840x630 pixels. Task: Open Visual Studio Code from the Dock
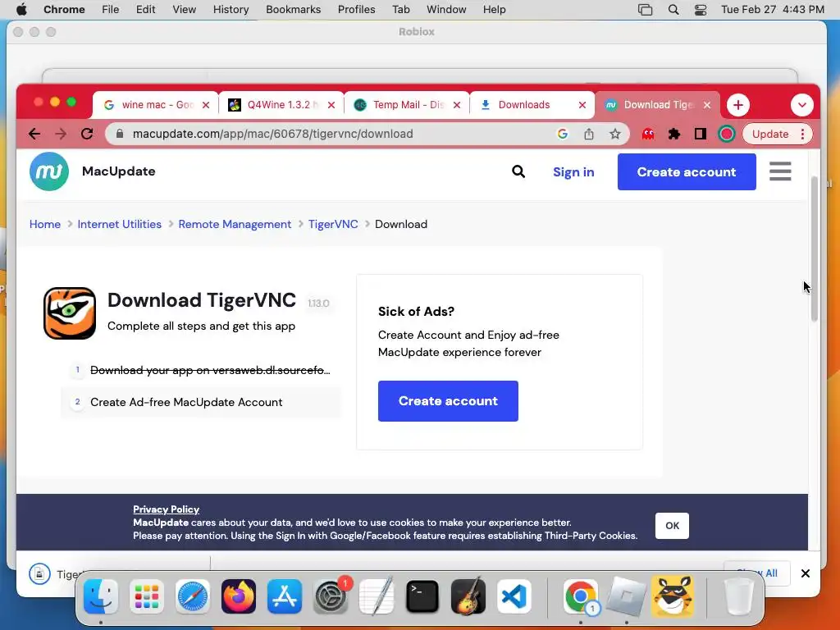tap(514, 596)
